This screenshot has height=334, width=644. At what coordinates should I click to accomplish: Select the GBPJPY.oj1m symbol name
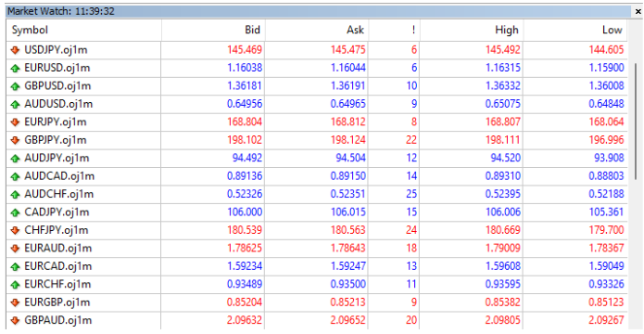[56, 140]
